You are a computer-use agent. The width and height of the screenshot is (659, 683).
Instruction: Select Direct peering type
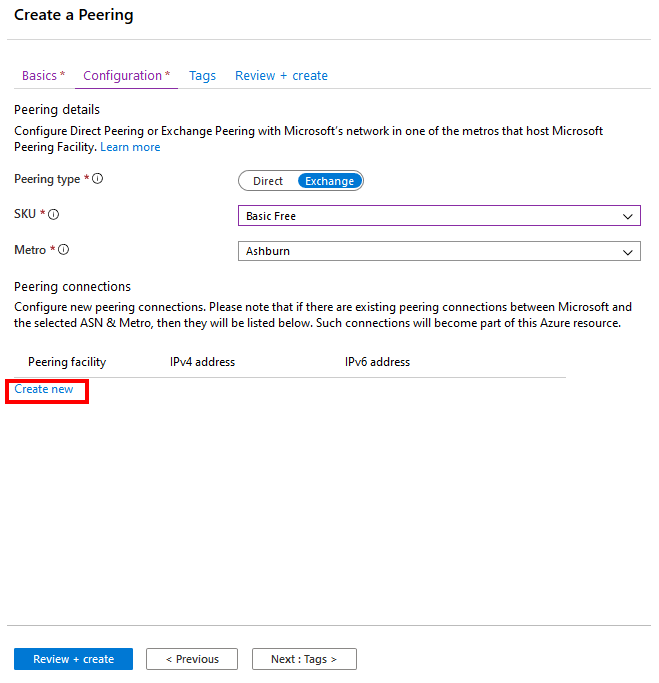coord(268,181)
